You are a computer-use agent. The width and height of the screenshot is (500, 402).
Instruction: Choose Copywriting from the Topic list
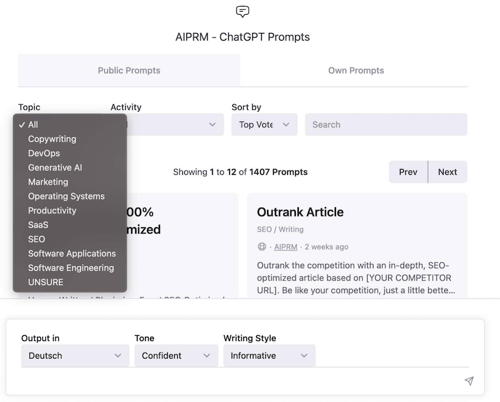pos(70,139)
